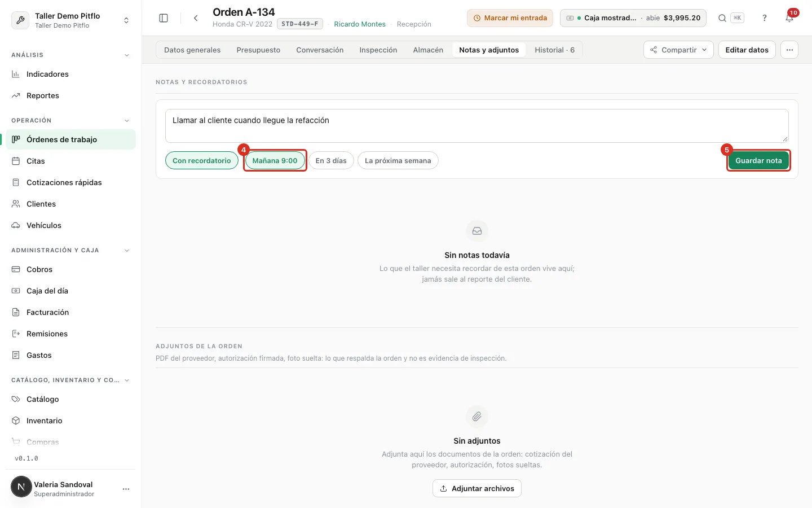Switch to Almacén tab

[x=428, y=50]
